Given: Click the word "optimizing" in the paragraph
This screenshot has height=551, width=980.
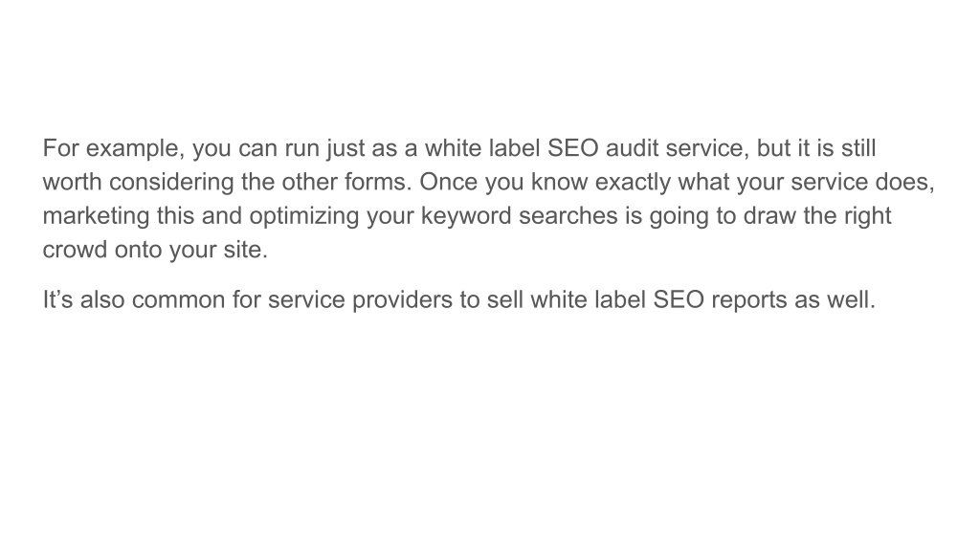Looking at the screenshot, I should (x=304, y=217).
